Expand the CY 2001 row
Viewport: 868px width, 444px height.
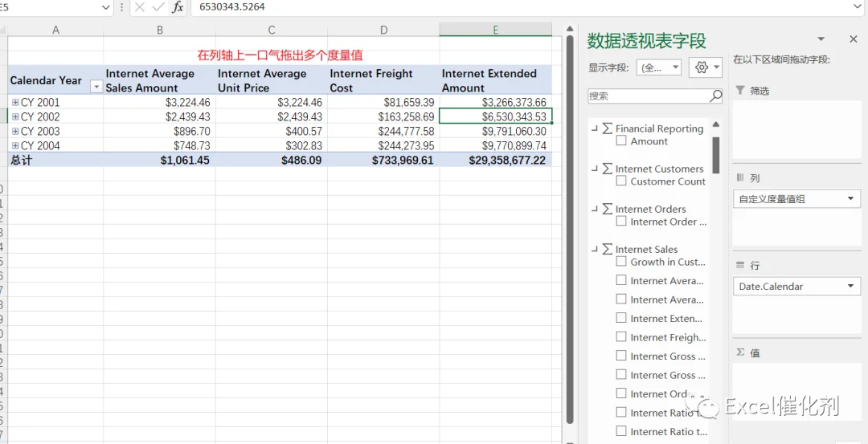15,102
